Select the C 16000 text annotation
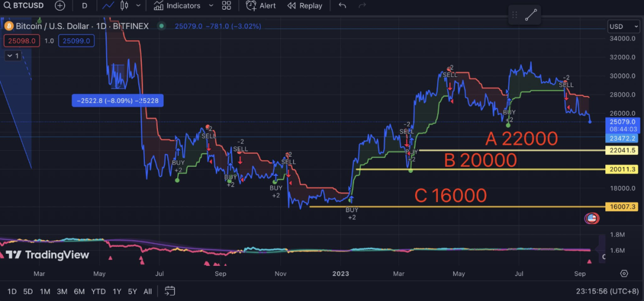The height and width of the screenshot is (301, 644). [451, 196]
